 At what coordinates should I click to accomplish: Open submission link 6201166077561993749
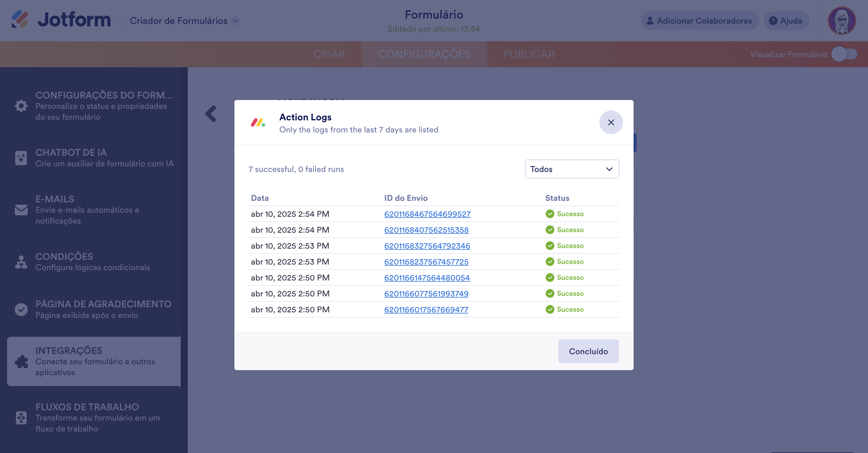(426, 293)
